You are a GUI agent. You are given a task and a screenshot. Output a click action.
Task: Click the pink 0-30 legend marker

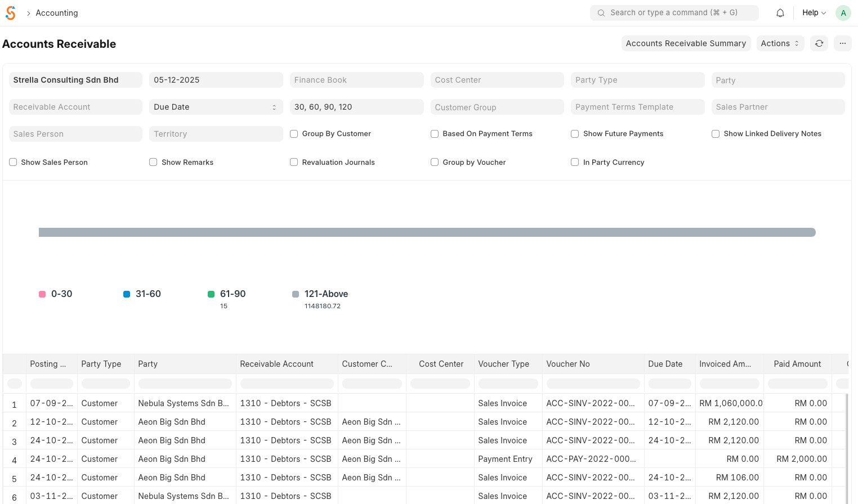point(42,294)
